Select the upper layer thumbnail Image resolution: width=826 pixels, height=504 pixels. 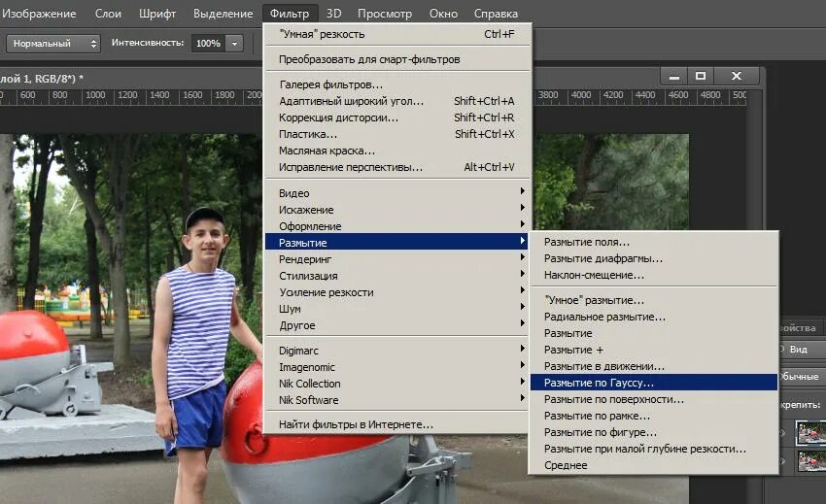[810, 433]
